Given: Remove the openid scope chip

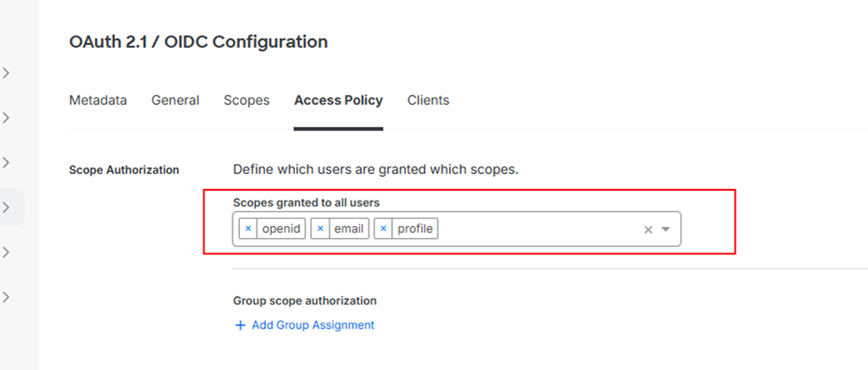Looking at the screenshot, I should (248, 229).
